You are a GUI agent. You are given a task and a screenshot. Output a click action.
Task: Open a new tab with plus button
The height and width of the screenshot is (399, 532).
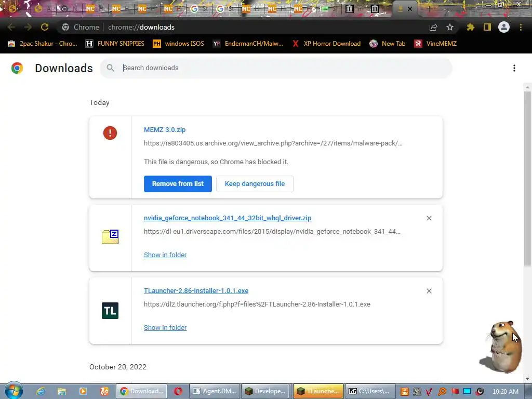pos(429,9)
